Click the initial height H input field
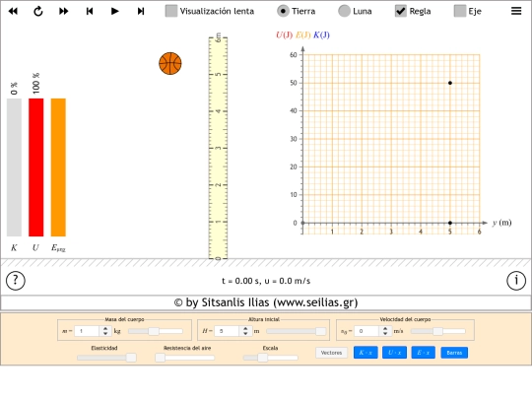The width and height of the screenshot is (532, 399). click(228, 331)
